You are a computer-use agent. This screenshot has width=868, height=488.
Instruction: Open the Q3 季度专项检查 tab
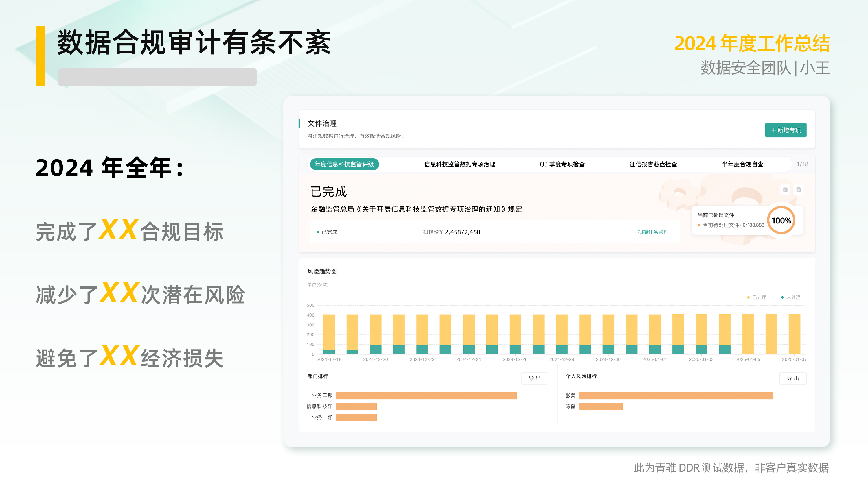click(x=562, y=164)
